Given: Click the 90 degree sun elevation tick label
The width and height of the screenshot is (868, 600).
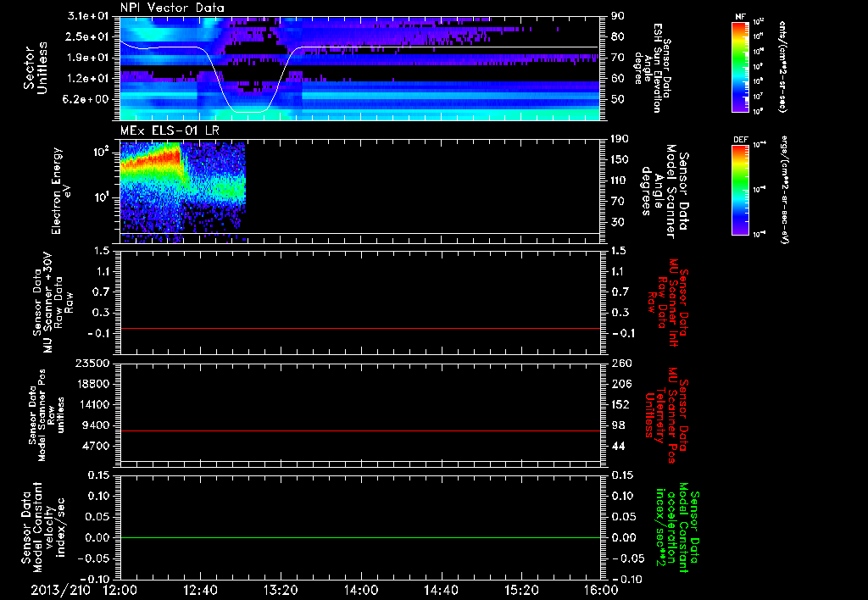Looking at the screenshot, I should [x=618, y=15].
